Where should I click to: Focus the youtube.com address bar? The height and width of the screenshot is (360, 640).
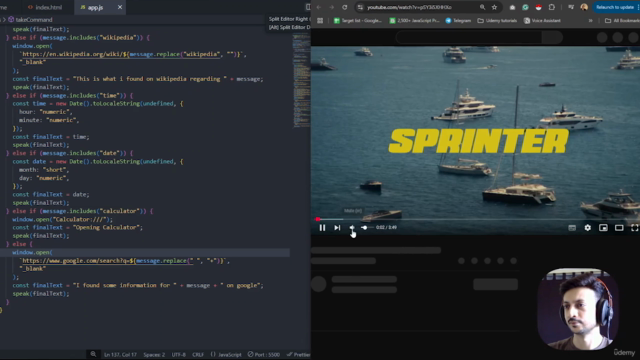click(409, 7)
